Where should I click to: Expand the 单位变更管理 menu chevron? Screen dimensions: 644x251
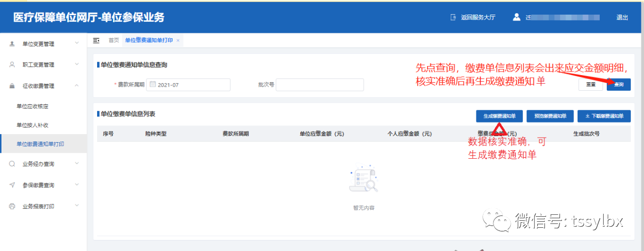(x=77, y=43)
